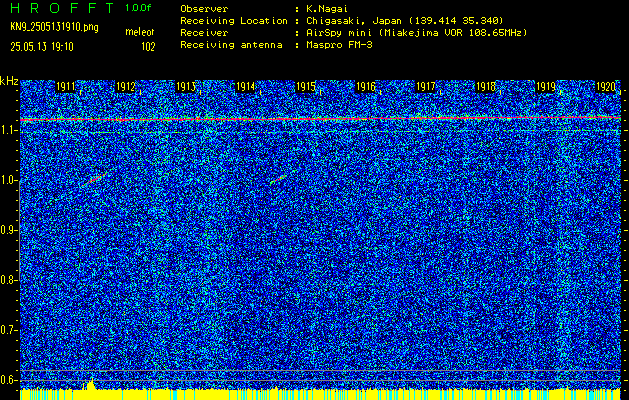
Task: Click the version label 1.0.0f
Action: [x=138, y=8]
